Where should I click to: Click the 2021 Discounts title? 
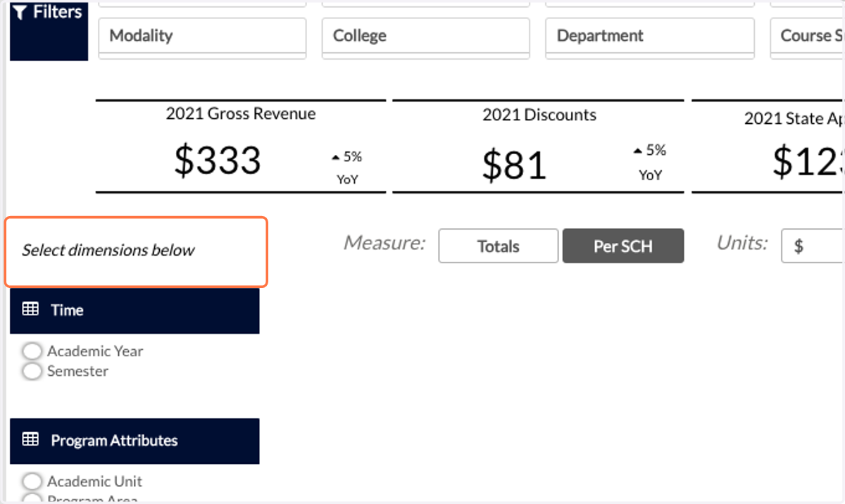(539, 115)
